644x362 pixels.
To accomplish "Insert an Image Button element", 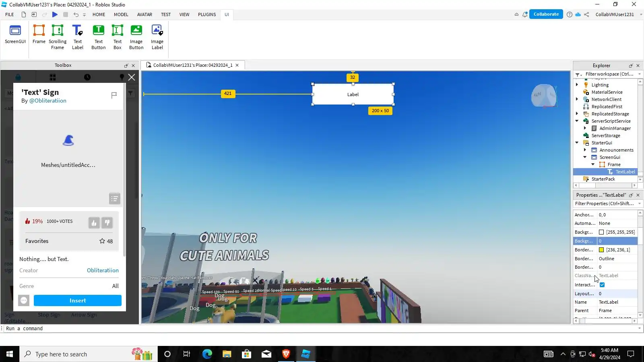I will tap(136, 37).
